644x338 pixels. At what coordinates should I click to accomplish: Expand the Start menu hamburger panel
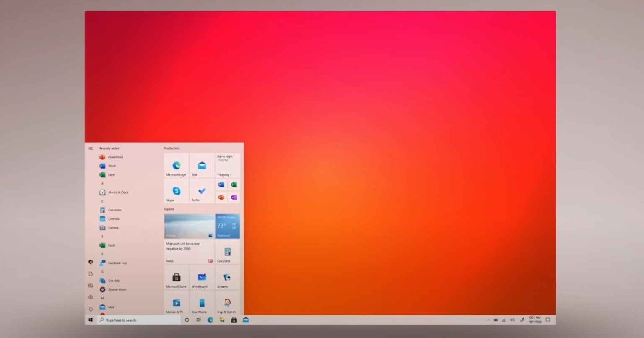[91, 148]
